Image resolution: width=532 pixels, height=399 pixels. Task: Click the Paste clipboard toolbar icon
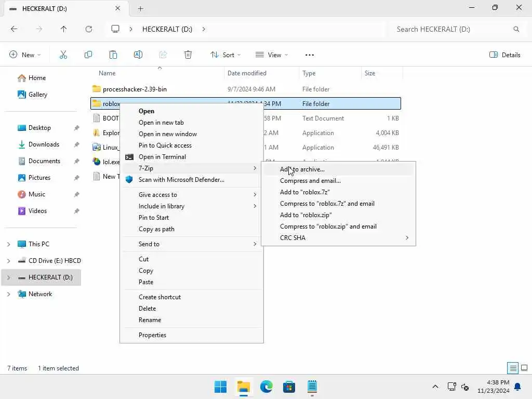(x=113, y=55)
